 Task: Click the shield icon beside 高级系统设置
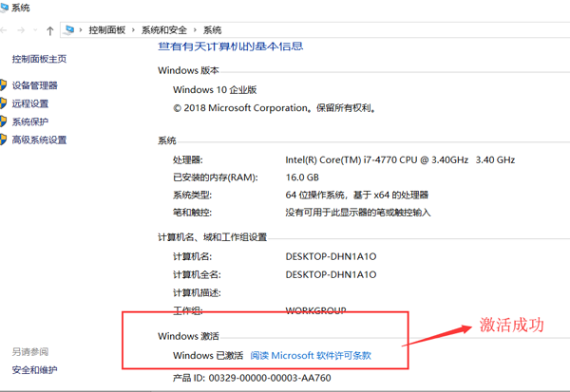coord(3,140)
